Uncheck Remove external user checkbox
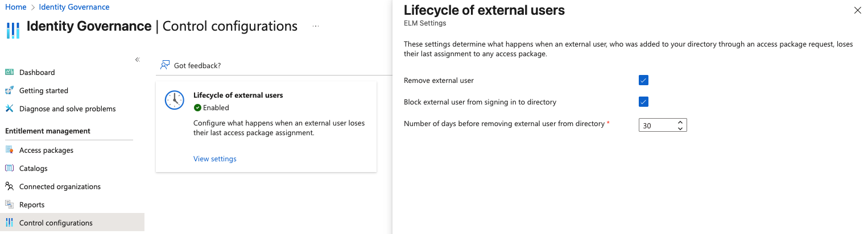 (x=643, y=80)
